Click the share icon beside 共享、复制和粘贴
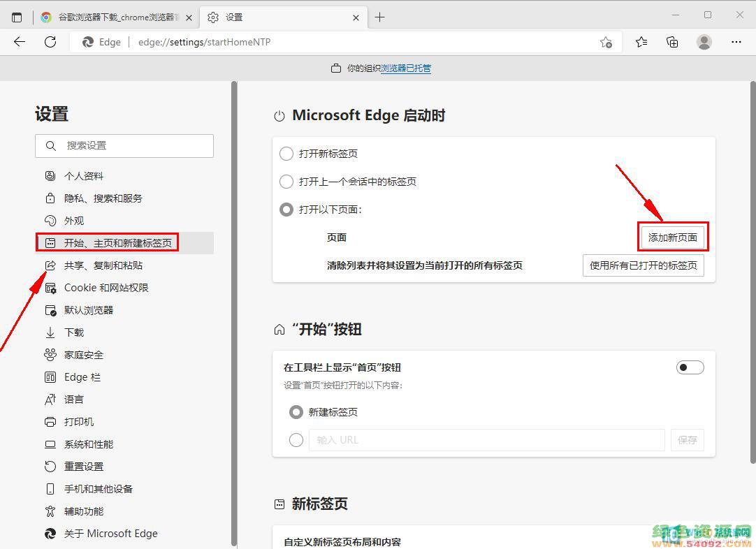 [x=50, y=265]
